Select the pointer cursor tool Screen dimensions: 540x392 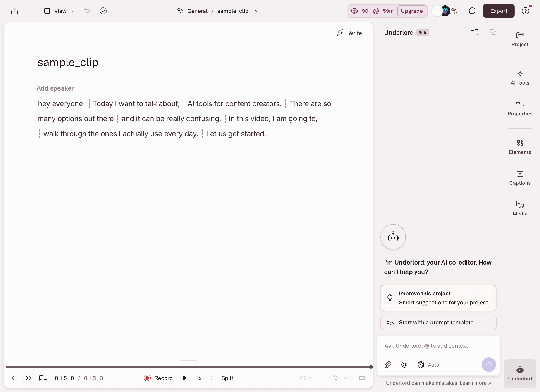[336, 378]
